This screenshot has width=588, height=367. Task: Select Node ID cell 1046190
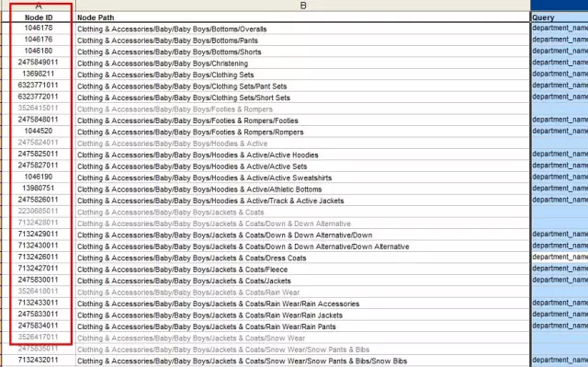tap(39, 177)
